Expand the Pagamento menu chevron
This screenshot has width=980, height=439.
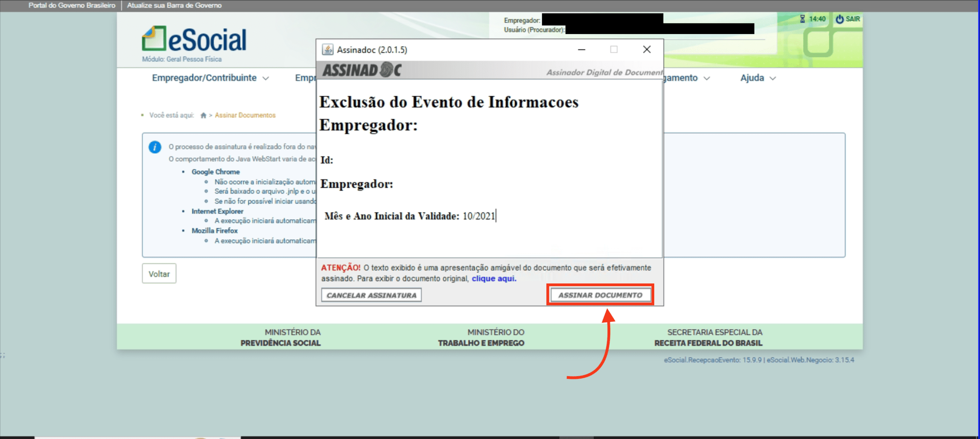707,79
